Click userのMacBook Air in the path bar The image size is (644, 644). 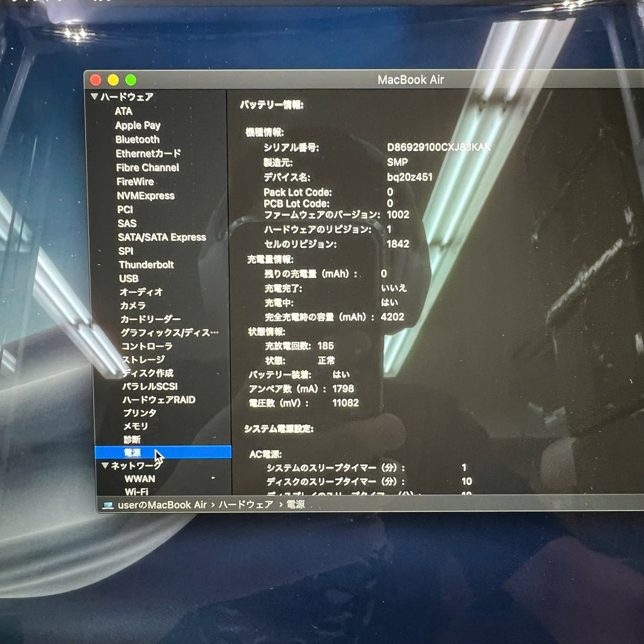pyautogui.click(x=162, y=505)
